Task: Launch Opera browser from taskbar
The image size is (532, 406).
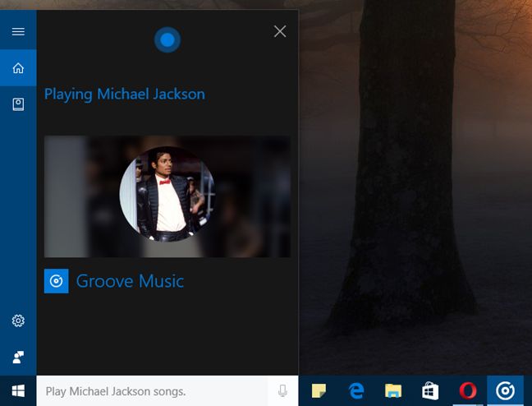Action: 467,390
